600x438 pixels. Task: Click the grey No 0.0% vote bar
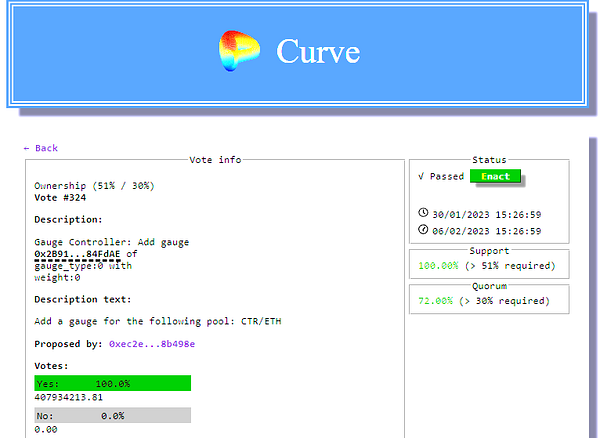(112, 415)
